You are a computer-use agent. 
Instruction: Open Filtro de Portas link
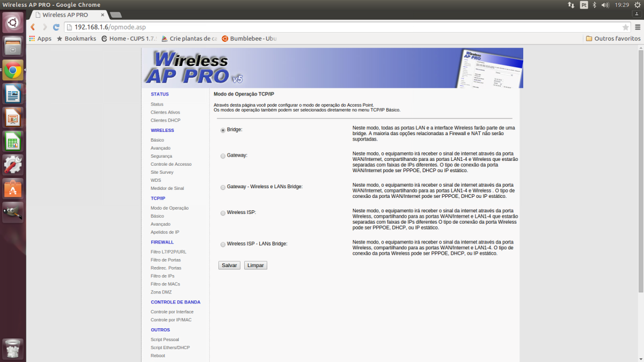pos(166,260)
